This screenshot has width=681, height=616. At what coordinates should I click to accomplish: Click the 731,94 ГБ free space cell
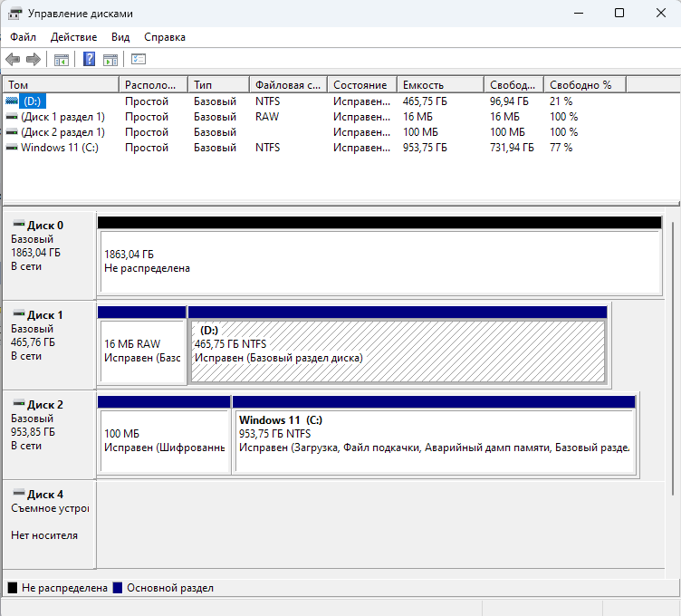(x=512, y=148)
